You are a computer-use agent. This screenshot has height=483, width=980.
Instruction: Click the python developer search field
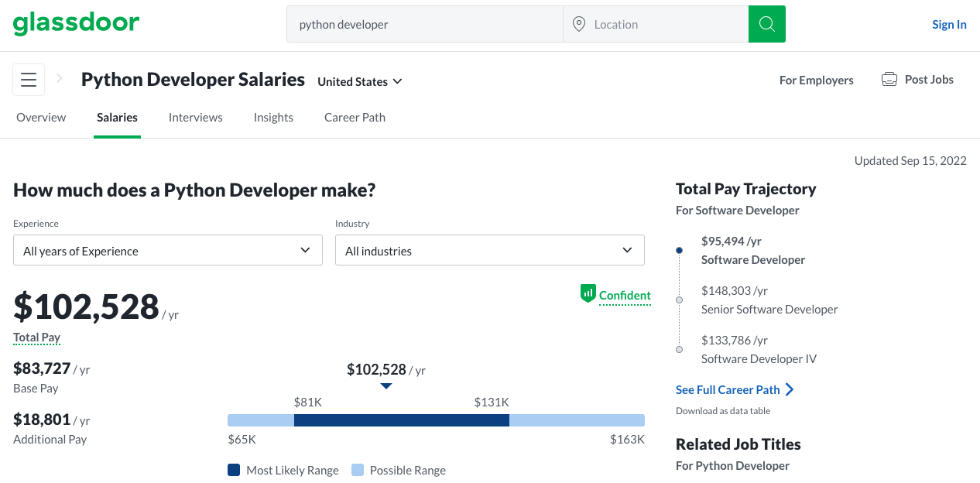coord(425,24)
